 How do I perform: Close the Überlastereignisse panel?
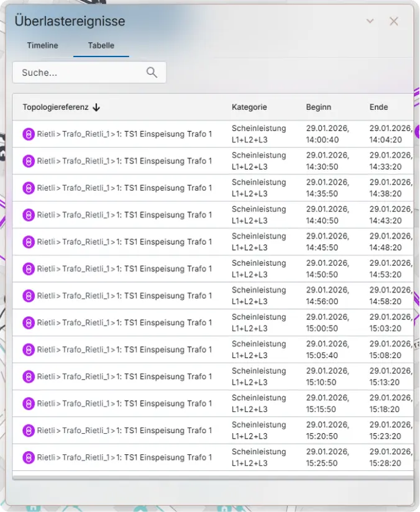point(394,21)
